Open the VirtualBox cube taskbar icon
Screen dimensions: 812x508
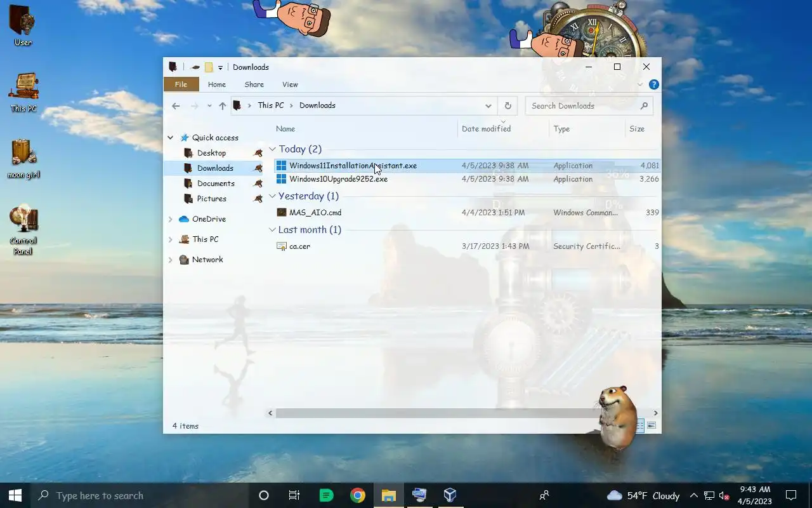(450, 495)
